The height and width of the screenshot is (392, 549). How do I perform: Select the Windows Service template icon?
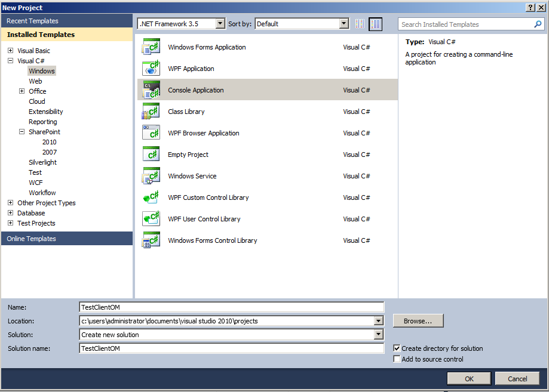tap(151, 175)
